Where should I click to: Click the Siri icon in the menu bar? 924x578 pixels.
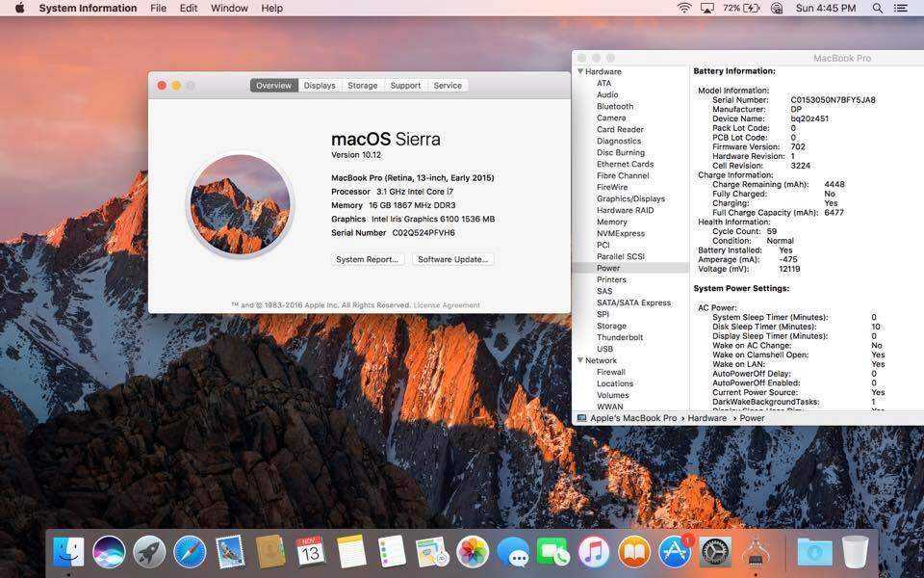pyautogui.click(x=777, y=9)
